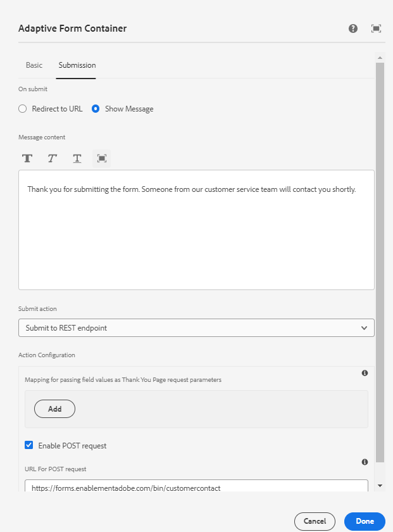Viewport: 393px width, 532px height.
Task: Apply underline formatting in message editor
Action: tap(77, 158)
